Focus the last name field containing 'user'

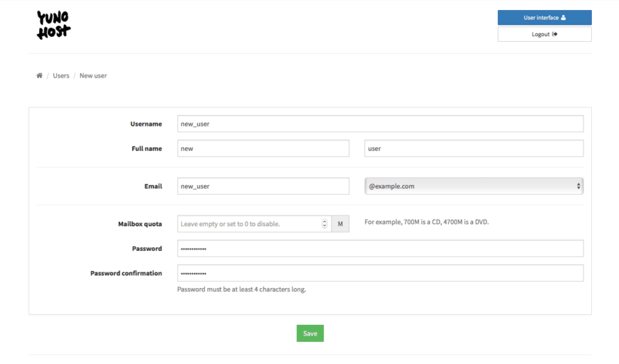point(473,149)
